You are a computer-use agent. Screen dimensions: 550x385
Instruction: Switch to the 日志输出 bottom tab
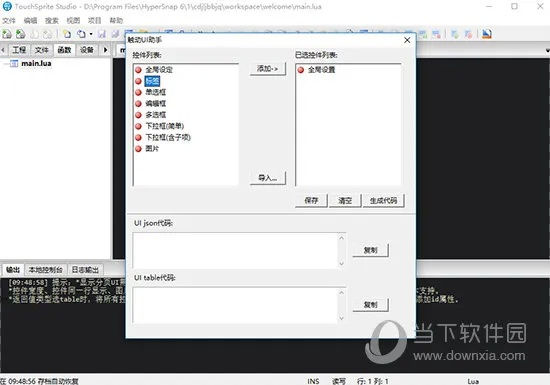(x=85, y=270)
